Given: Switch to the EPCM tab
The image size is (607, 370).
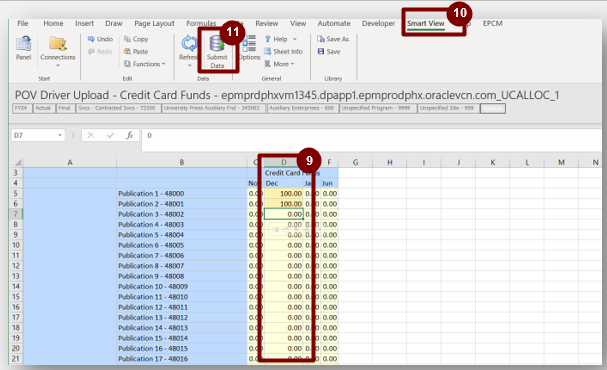Looking at the screenshot, I should (492, 23).
